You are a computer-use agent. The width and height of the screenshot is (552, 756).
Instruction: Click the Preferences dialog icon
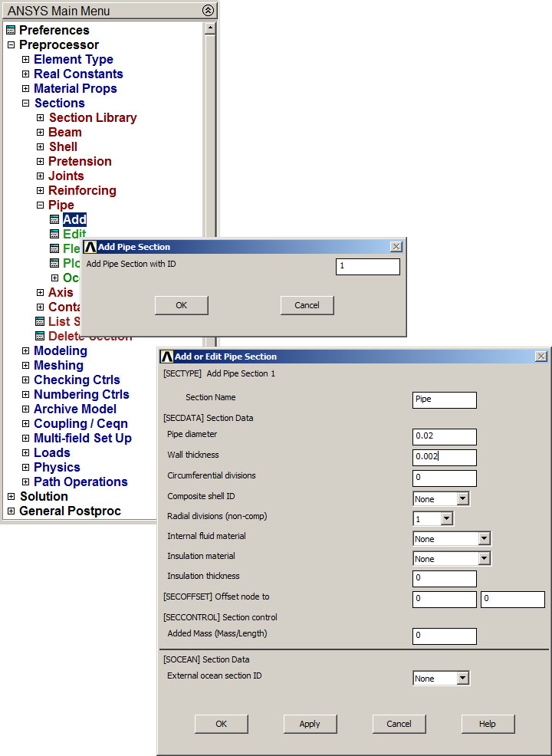(11, 31)
